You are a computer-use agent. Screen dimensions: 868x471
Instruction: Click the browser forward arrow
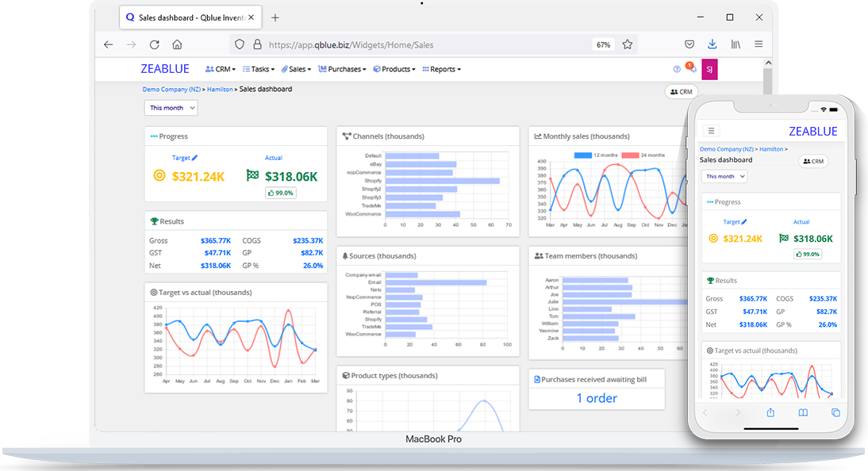pyautogui.click(x=131, y=45)
